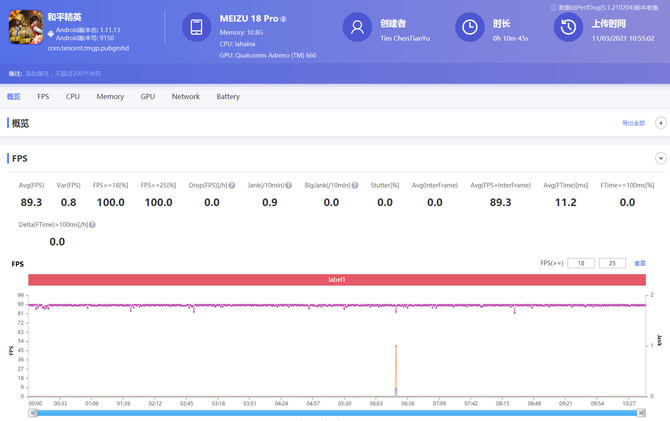Click the right handle of timeline slider
This screenshot has width=670, height=421.
tap(641, 413)
